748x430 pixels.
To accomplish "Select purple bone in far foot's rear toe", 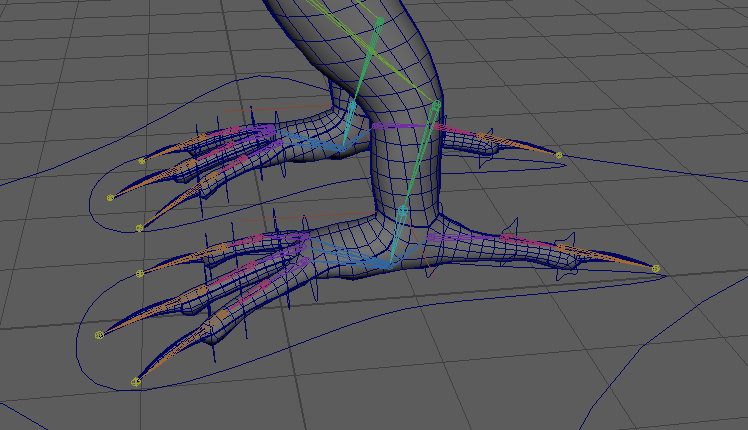I will pyautogui.click(x=400, y=127).
